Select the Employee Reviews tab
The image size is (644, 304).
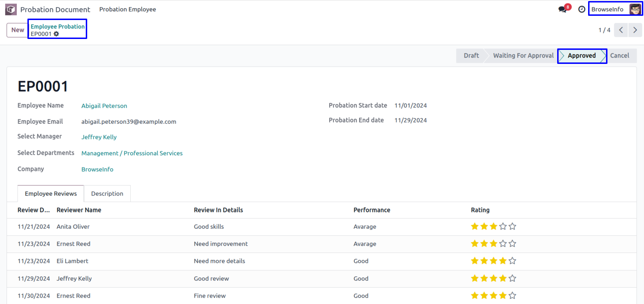(x=51, y=193)
